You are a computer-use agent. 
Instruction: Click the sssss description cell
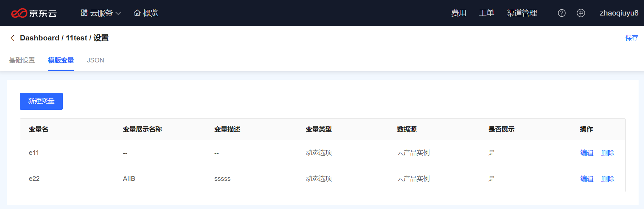click(222, 179)
